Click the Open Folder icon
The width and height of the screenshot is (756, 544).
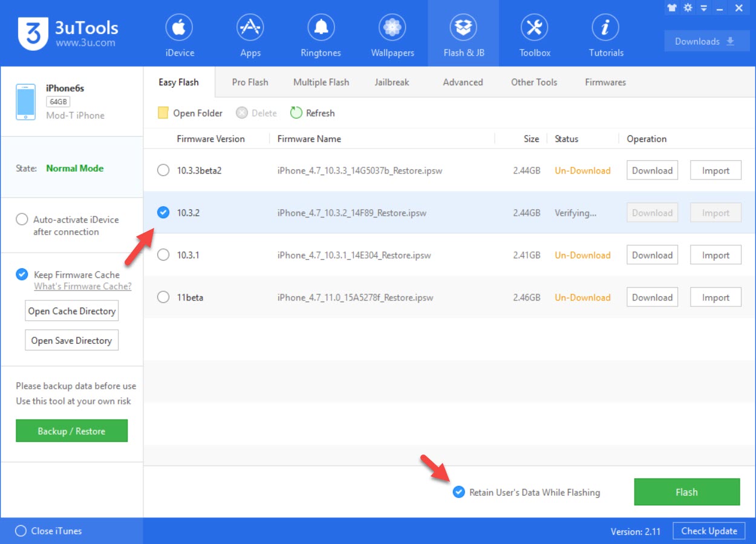163,113
